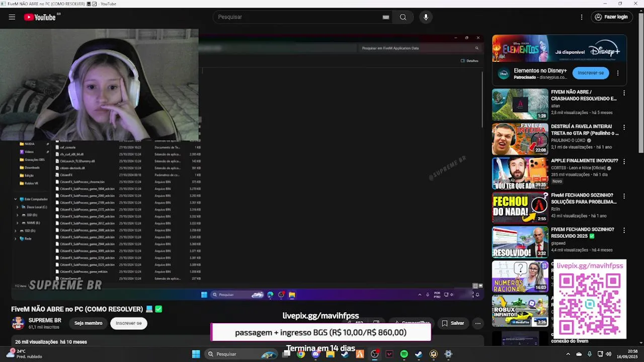Save the video with Salvar
The height and width of the screenshot is (362, 644).
(x=453, y=323)
